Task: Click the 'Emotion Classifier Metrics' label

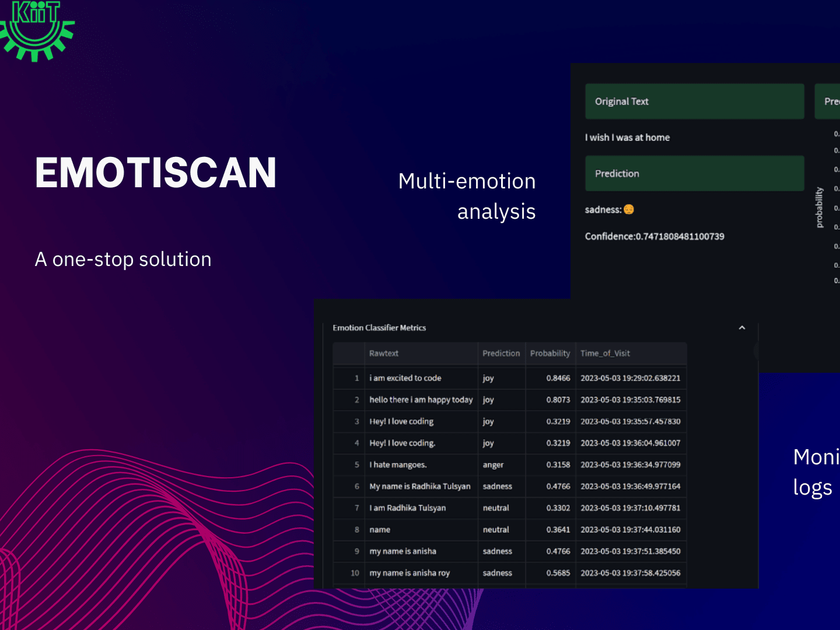Action: [379, 328]
